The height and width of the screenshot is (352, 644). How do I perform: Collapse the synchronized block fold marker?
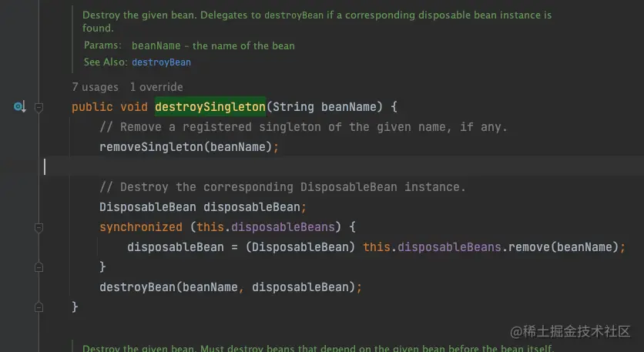39,227
